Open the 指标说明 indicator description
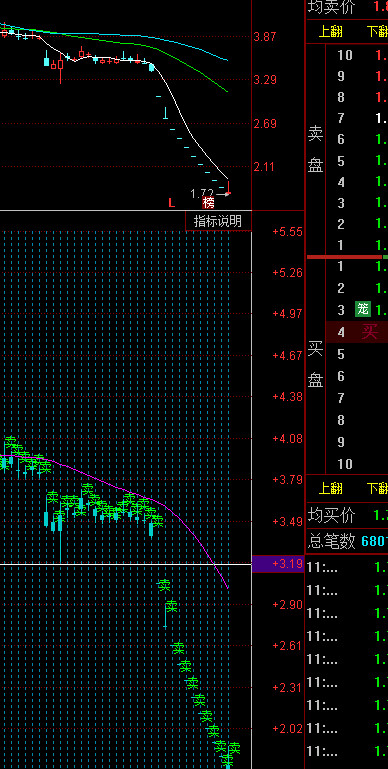The width and height of the screenshot is (388, 769). point(218,221)
